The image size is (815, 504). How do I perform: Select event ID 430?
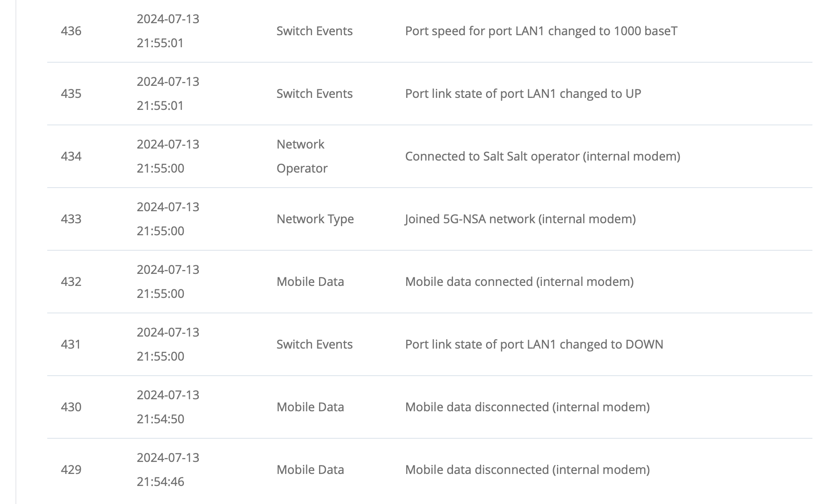point(71,407)
